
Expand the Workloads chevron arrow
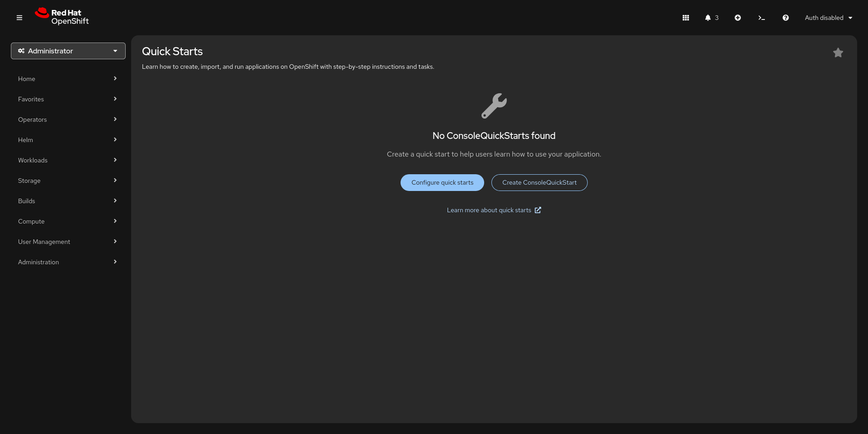(115, 160)
